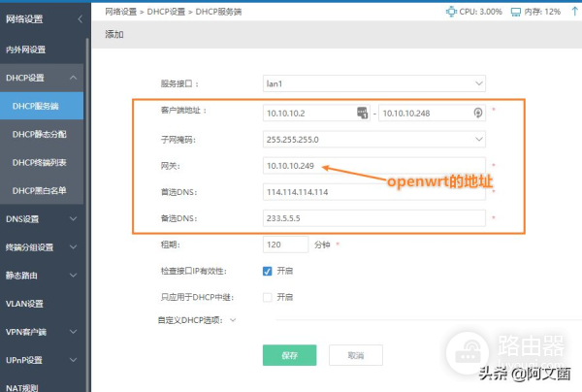582x392 pixels.
Task: Open the 服务接口 lan1 dropdown
Action: point(374,83)
